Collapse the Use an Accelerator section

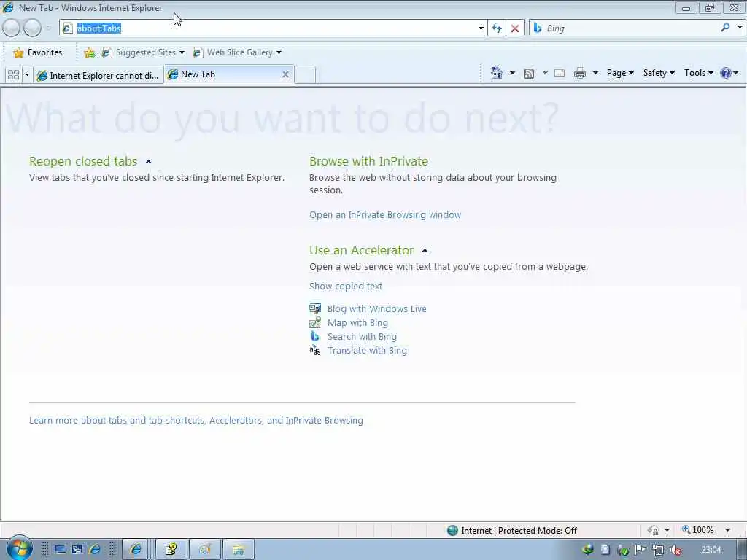click(x=425, y=251)
